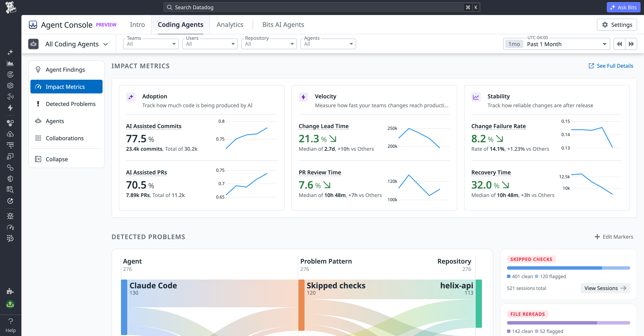
Task: Click the File Rereads progress bar
Action: point(569,323)
